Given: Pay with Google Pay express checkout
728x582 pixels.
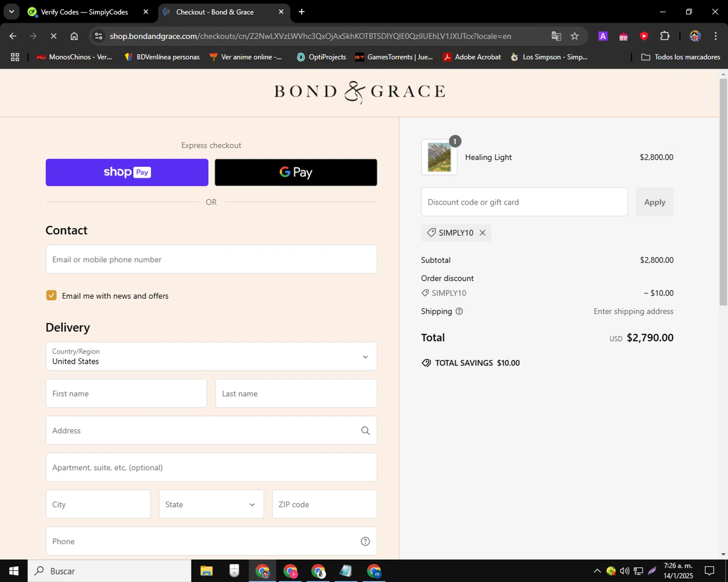Looking at the screenshot, I should point(296,172).
